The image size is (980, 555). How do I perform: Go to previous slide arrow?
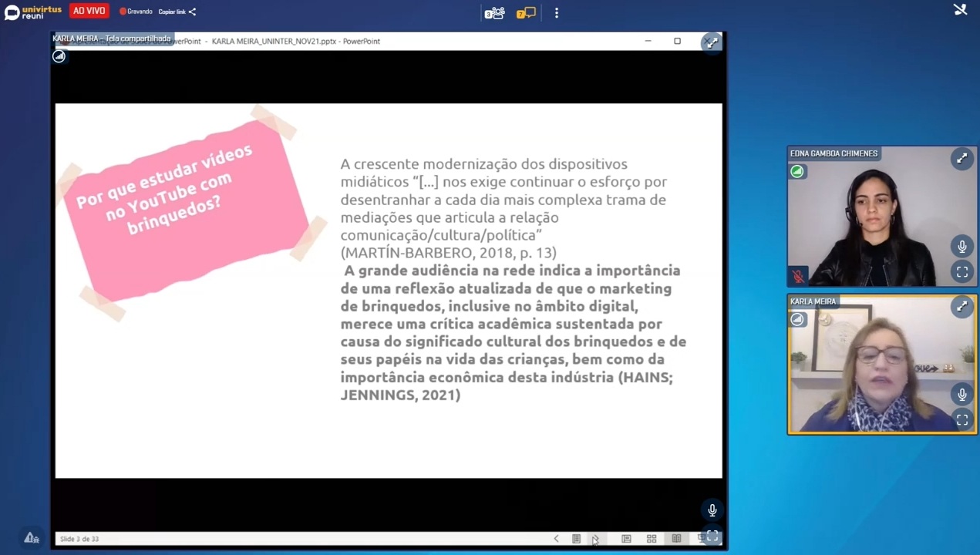[x=556, y=539]
